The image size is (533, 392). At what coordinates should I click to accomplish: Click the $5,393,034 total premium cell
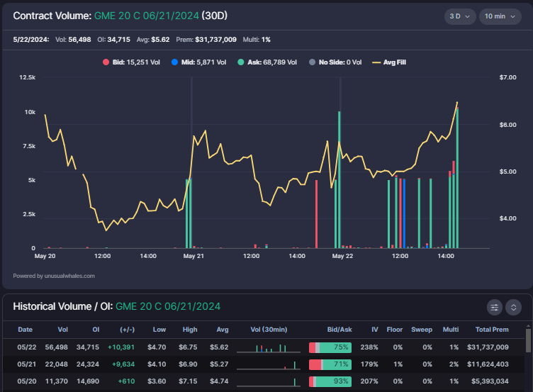pos(490,381)
